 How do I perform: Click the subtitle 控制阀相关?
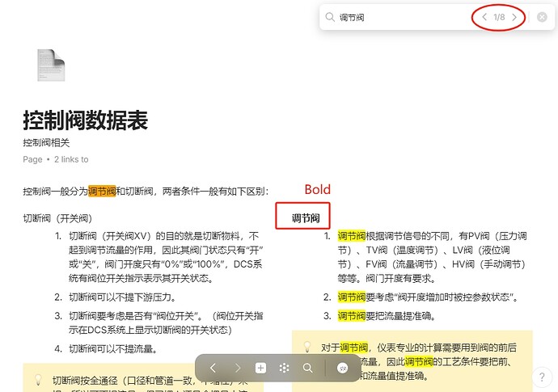[46, 142]
